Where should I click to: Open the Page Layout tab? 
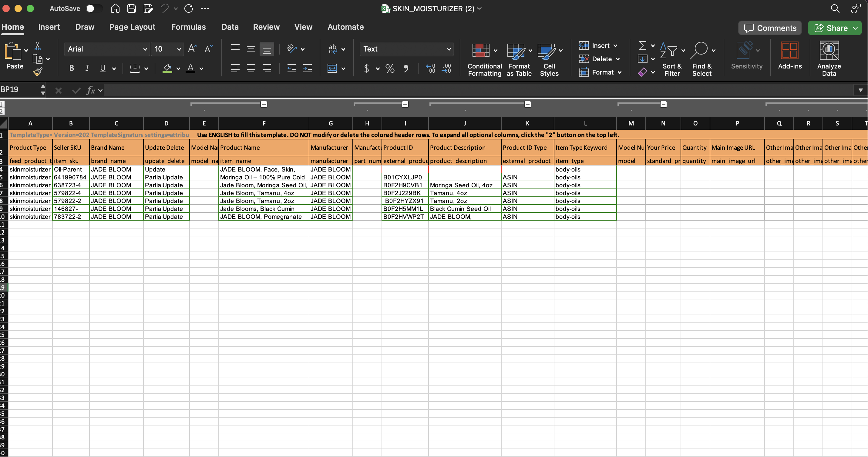click(x=133, y=27)
